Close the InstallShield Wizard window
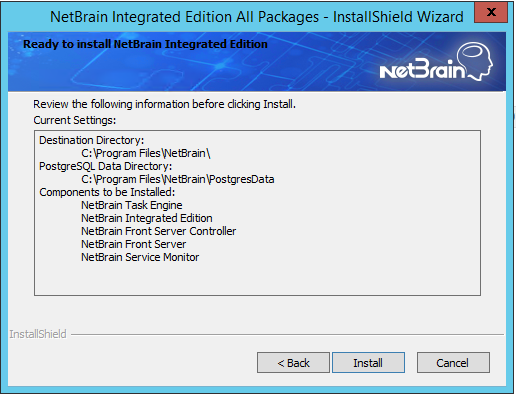 click(x=491, y=13)
